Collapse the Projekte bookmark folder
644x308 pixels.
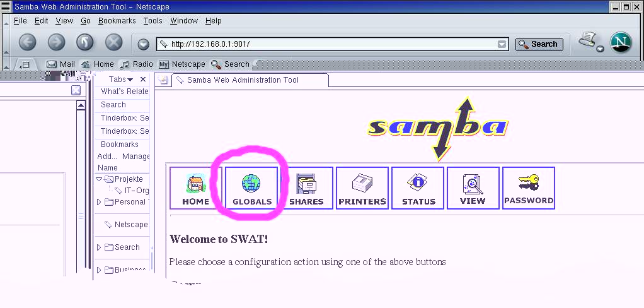click(99, 179)
